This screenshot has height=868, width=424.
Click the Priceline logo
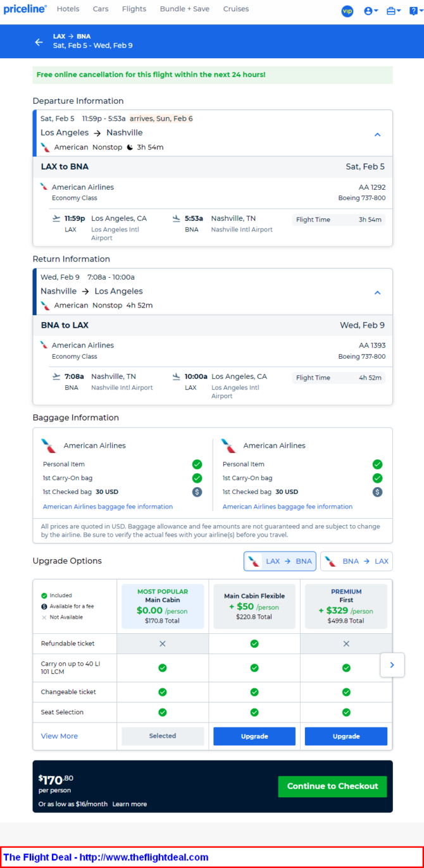[x=25, y=9]
